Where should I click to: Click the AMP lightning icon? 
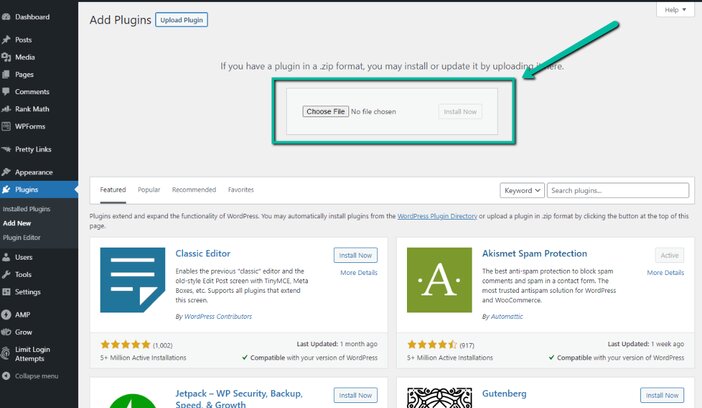[x=6, y=314]
